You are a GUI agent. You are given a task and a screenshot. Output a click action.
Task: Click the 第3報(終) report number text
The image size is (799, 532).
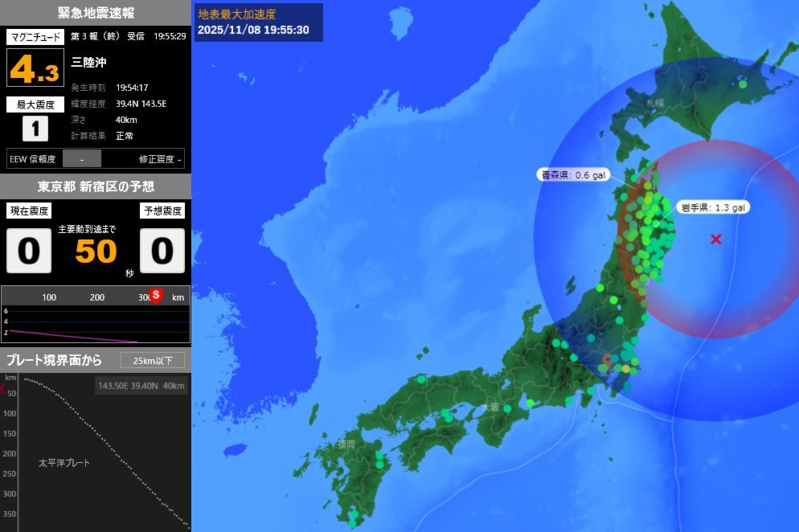pos(95,36)
